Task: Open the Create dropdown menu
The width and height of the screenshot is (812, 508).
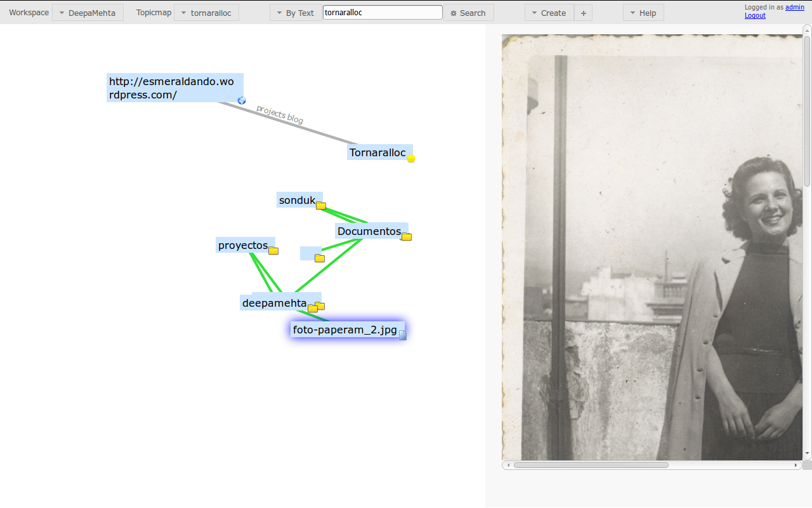Action: click(549, 13)
